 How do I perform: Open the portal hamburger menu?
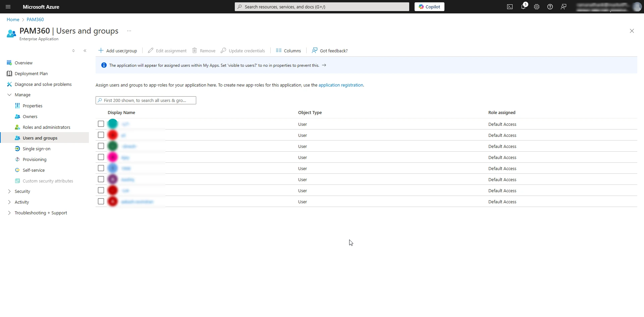click(8, 7)
